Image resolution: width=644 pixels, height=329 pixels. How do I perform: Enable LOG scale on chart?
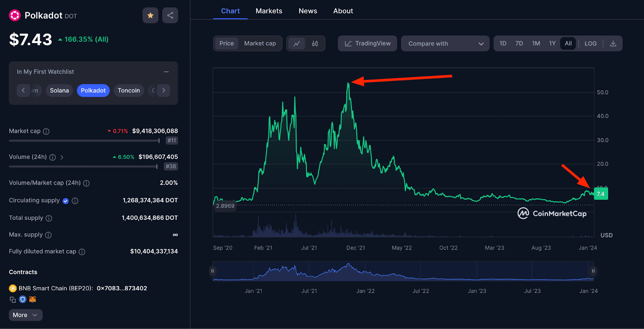click(x=590, y=43)
